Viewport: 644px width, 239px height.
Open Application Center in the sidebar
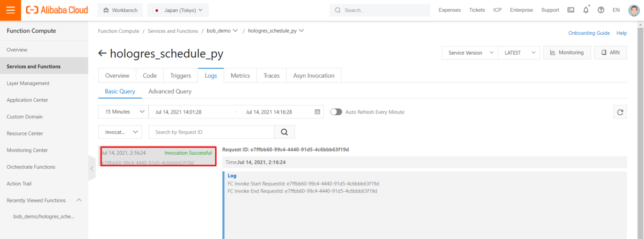click(x=44, y=100)
